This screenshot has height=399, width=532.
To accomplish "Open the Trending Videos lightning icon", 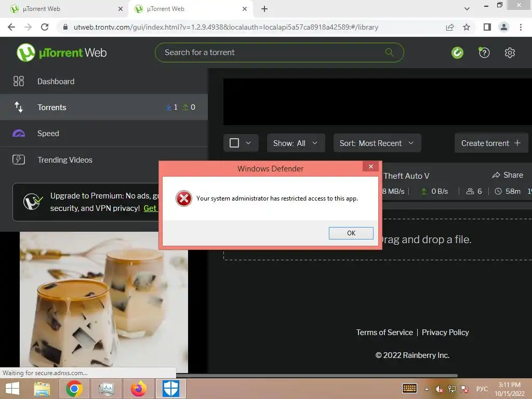I will [19, 159].
